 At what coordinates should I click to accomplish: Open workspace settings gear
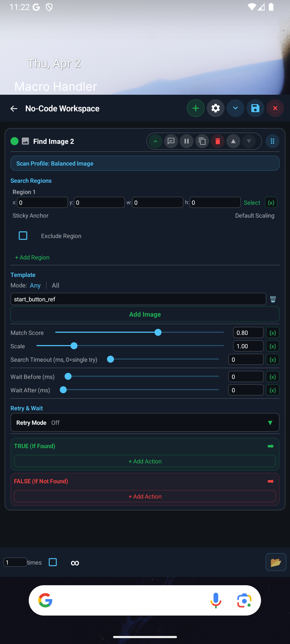tap(215, 108)
